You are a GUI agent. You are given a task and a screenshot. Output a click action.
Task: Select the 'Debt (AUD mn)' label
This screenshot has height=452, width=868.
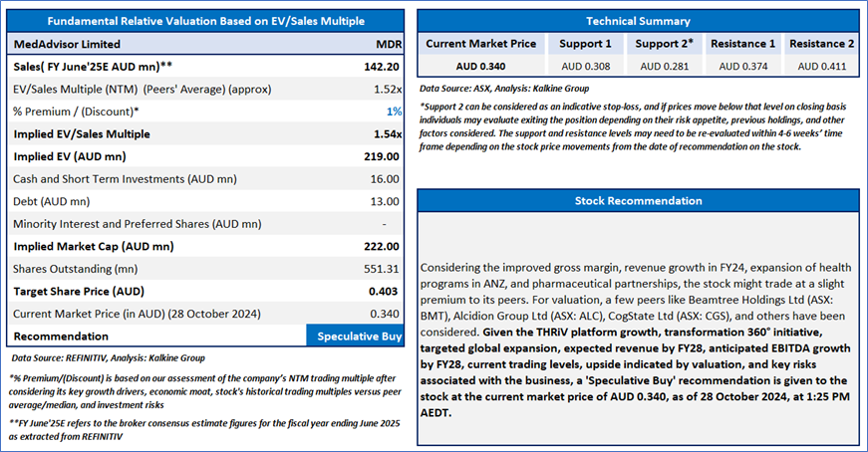pos(52,201)
